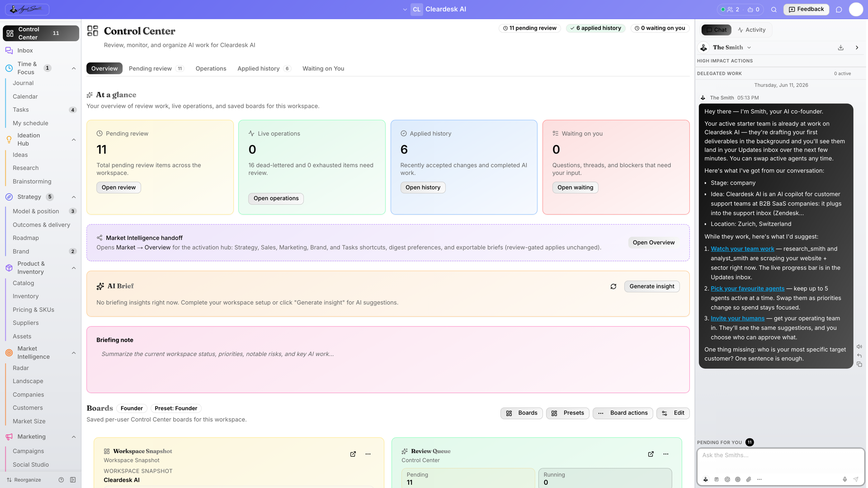Click the Edit boards button
This screenshot has height=488, width=868.
673,413
